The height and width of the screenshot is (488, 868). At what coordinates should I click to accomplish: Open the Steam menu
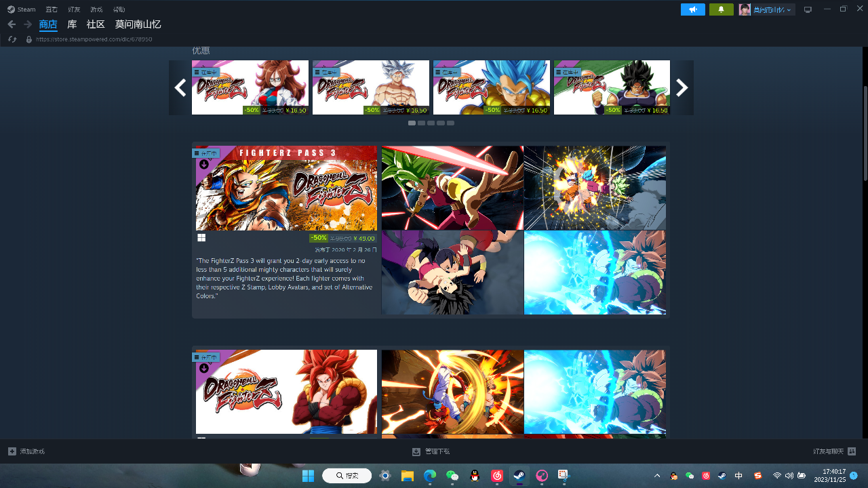[22, 9]
